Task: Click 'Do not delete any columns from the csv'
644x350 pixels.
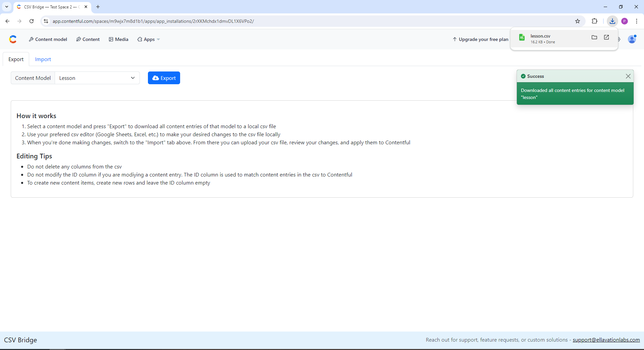Action: click(x=74, y=166)
